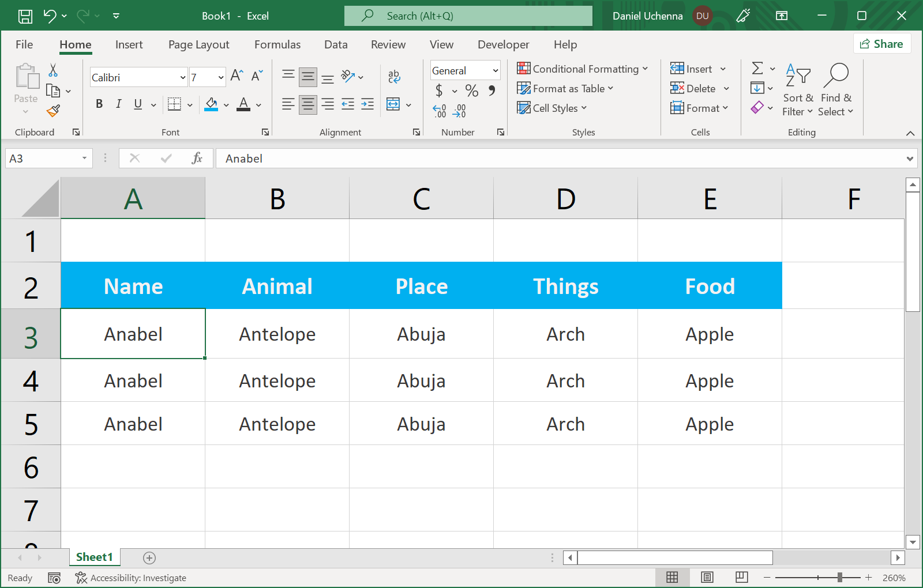
Task: Switch to the Page Layout ribbon tab
Action: pos(198,44)
